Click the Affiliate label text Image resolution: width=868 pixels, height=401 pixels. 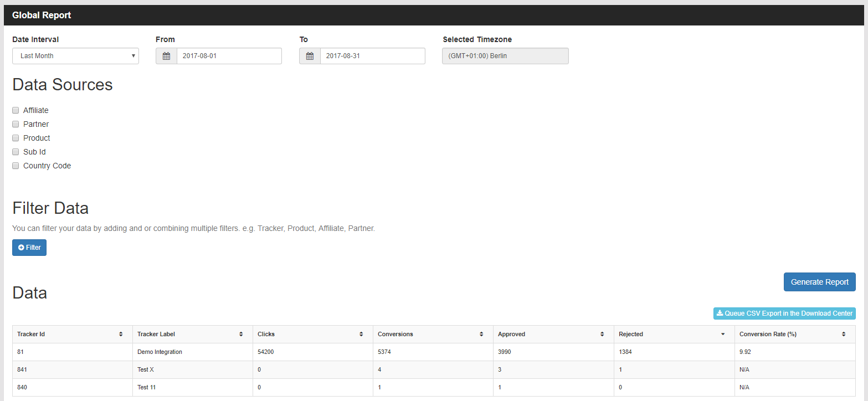(x=36, y=110)
